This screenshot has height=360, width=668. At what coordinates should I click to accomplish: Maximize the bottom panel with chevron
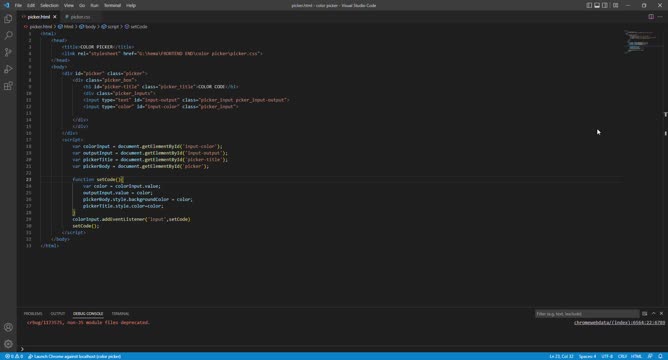pyautogui.click(x=654, y=314)
